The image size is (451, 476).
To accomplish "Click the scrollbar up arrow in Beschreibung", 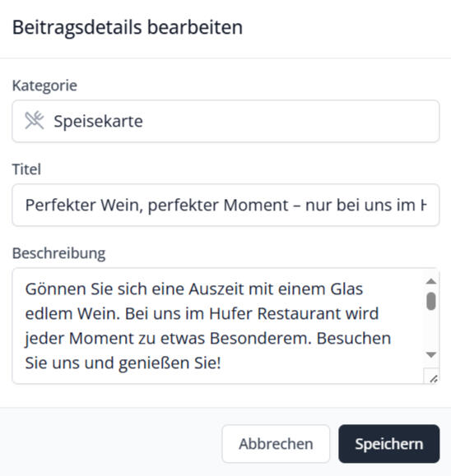I will tap(431, 281).
